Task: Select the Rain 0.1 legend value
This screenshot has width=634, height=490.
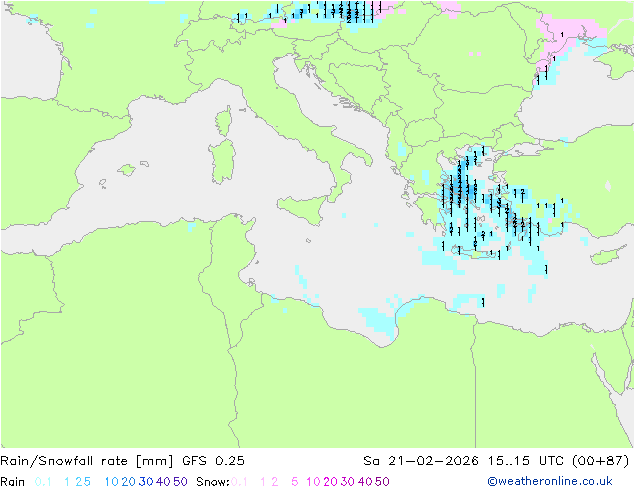Action: click(43, 482)
